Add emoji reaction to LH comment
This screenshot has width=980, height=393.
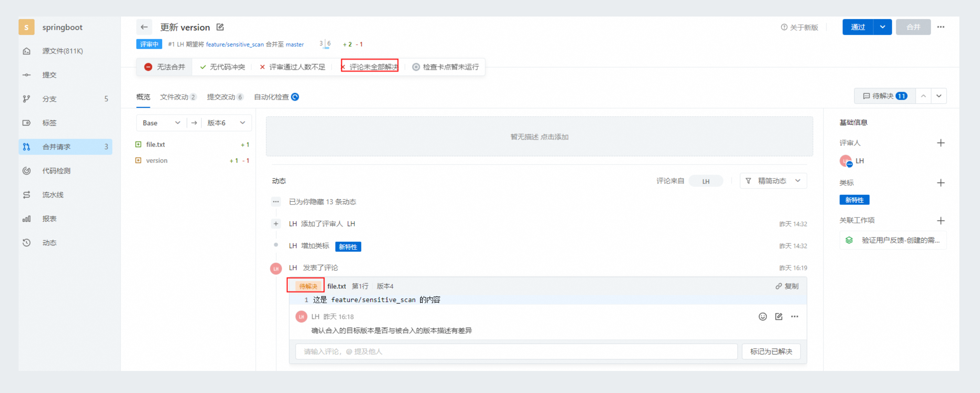762,317
